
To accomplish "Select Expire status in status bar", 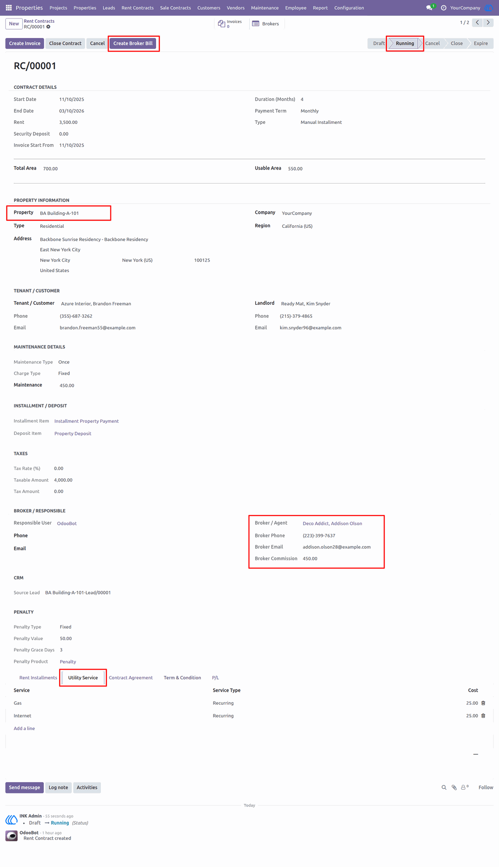I will [x=480, y=43].
